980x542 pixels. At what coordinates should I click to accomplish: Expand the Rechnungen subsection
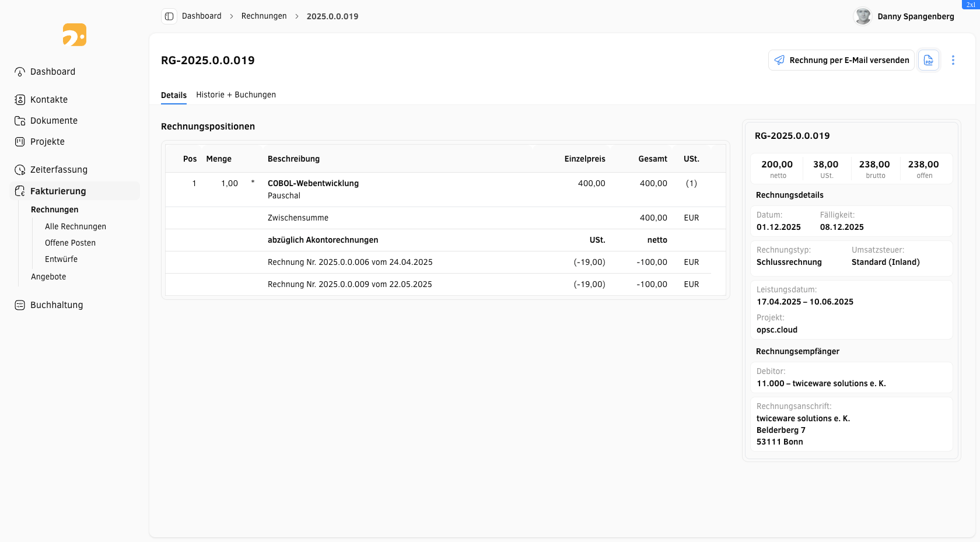(54, 209)
